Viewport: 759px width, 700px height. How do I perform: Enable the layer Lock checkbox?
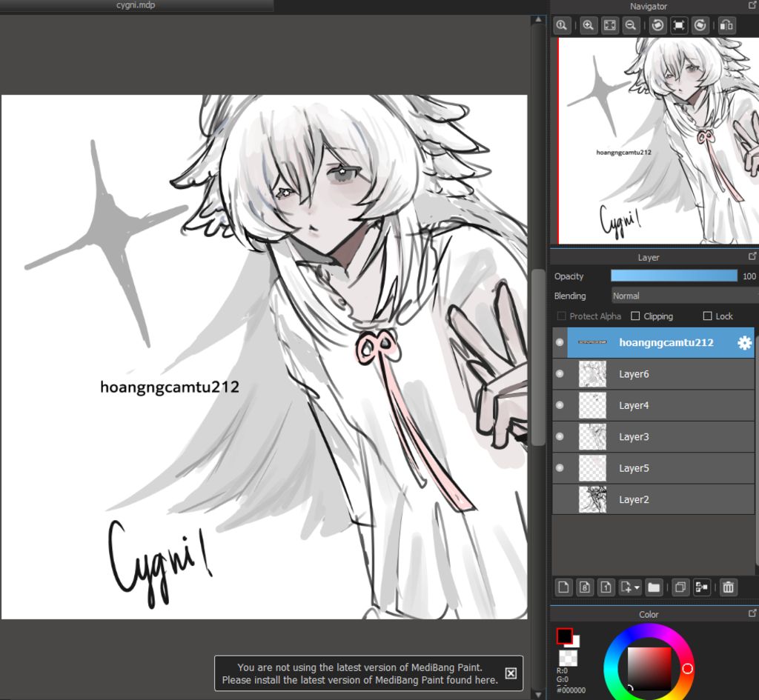[707, 316]
